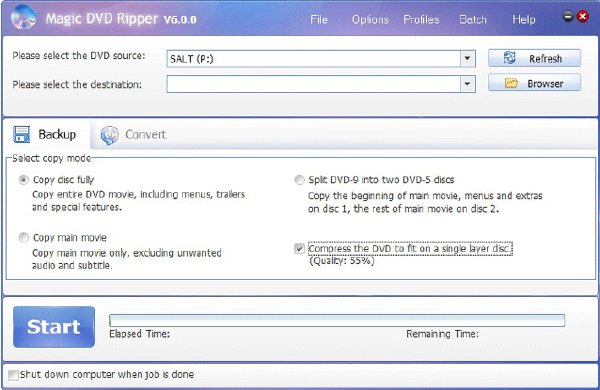Click the (Quality: 55%) text
Screen dimensions: 600x390
tap(341, 261)
